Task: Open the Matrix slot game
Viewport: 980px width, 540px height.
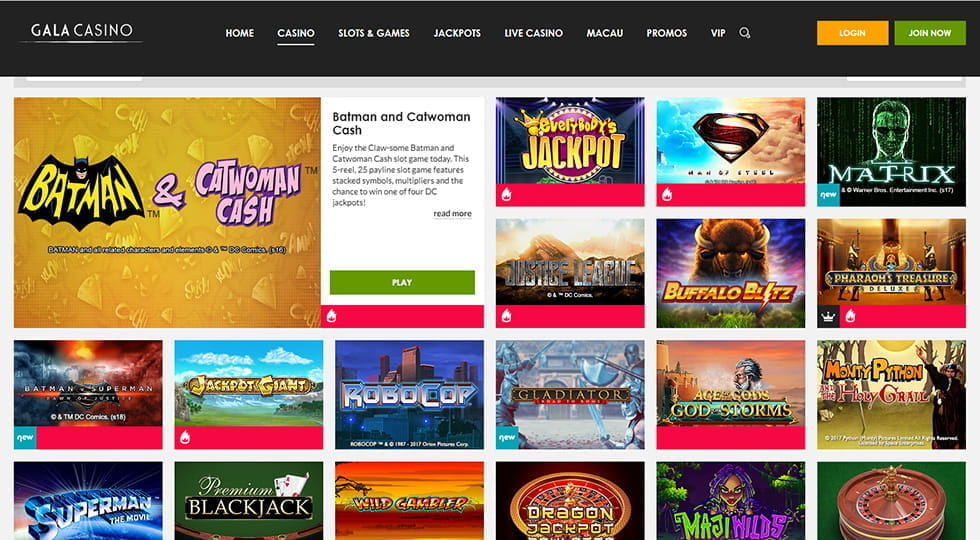Action: tap(891, 152)
